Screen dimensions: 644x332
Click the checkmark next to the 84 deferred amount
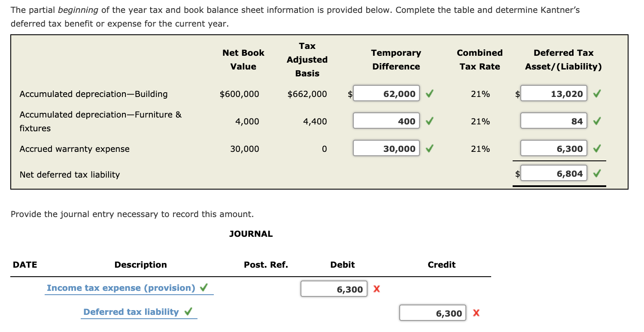click(x=597, y=121)
